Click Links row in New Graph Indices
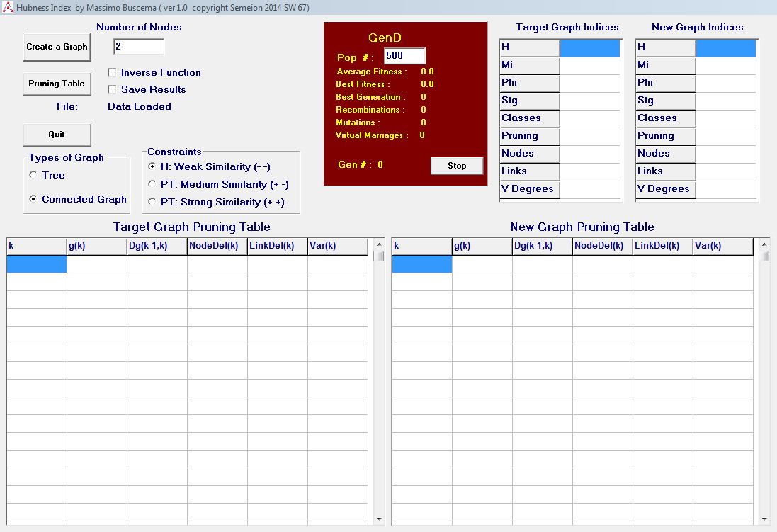This screenshot has width=777, height=532. pos(696,172)
